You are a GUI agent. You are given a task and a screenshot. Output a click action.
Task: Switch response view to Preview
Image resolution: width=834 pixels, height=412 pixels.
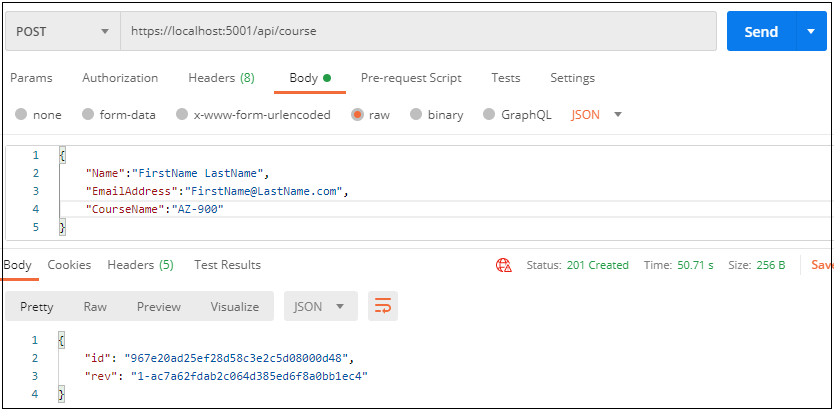pyautogui.click(x=159, y=307)
